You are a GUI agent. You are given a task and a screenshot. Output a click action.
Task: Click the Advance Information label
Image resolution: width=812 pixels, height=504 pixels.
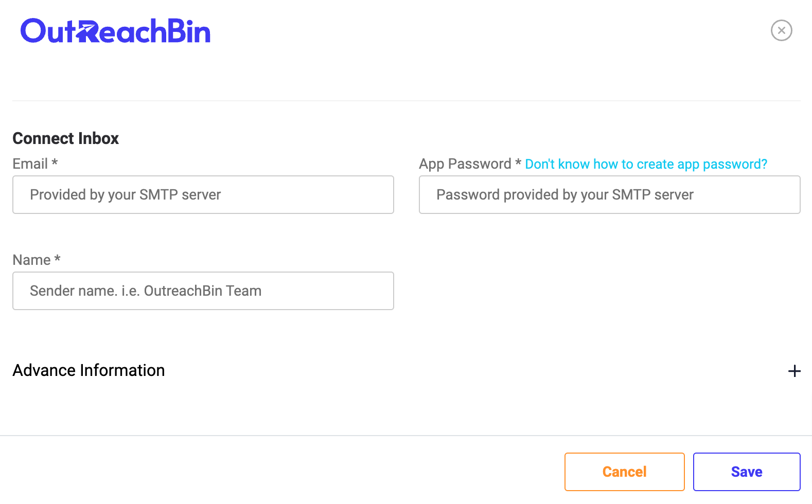pos(89,370)
